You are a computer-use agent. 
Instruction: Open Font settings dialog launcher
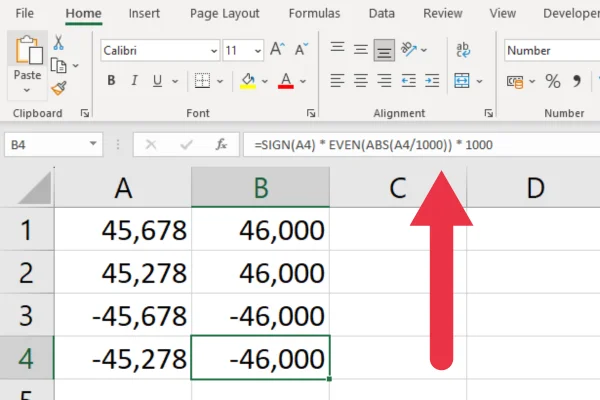click(311, 113)
